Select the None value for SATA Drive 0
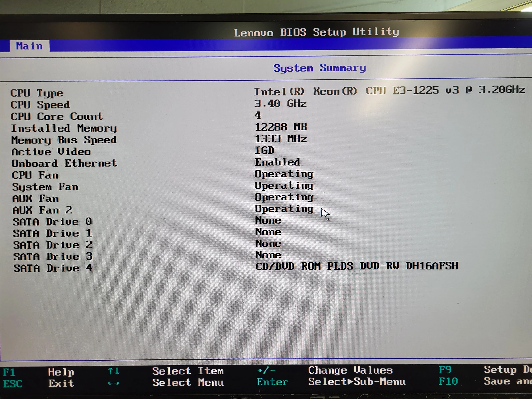This screenshot has width=532, height=399. (x=268, y=220)
